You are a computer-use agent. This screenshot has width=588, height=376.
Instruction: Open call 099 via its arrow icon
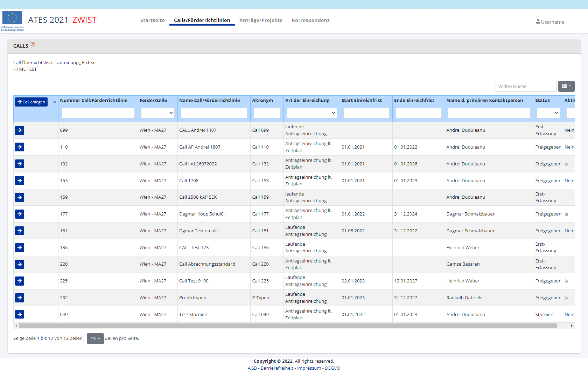(x=20, y=130)
